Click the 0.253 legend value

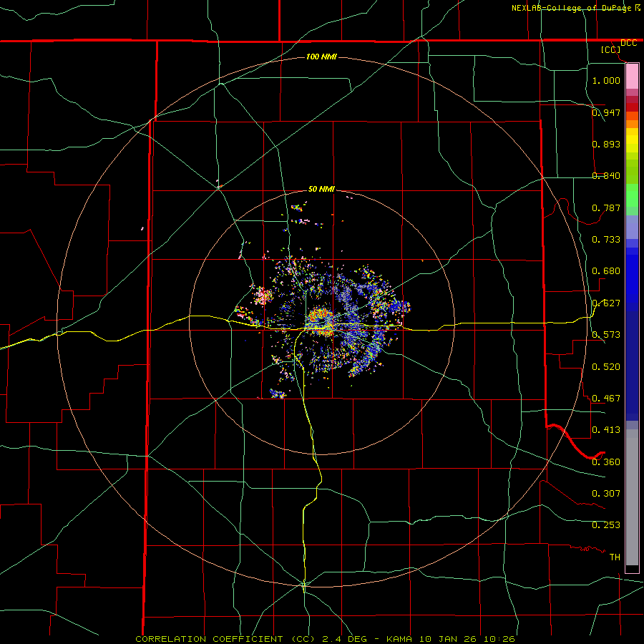(x=606, y=525)
